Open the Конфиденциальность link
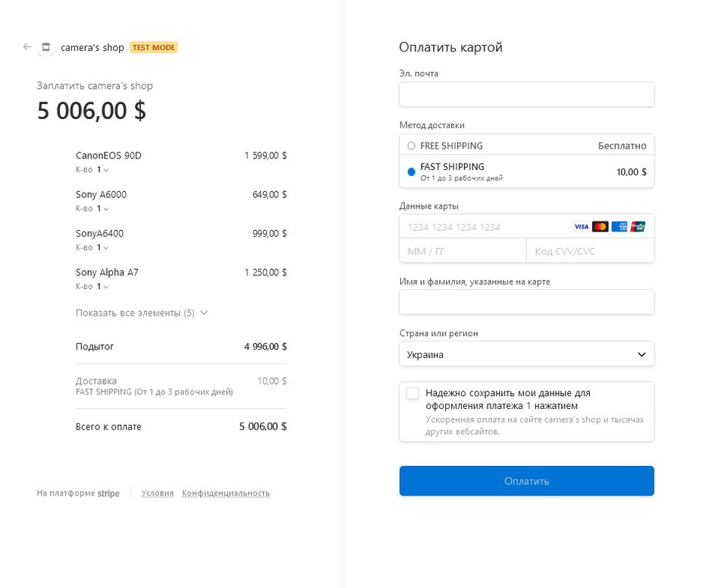Screen dimensions: 709x588 (226, 493)
